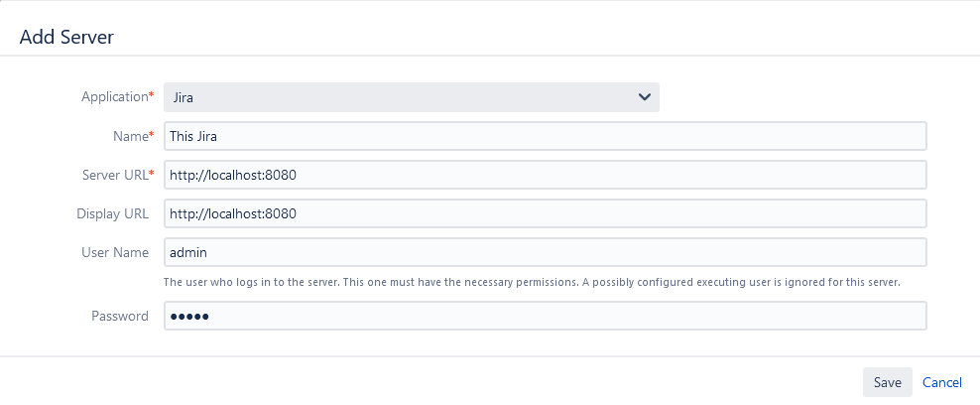Click the Server URL label text
The height and width of the screenshot is (405, 980).
tap(114, 175)
